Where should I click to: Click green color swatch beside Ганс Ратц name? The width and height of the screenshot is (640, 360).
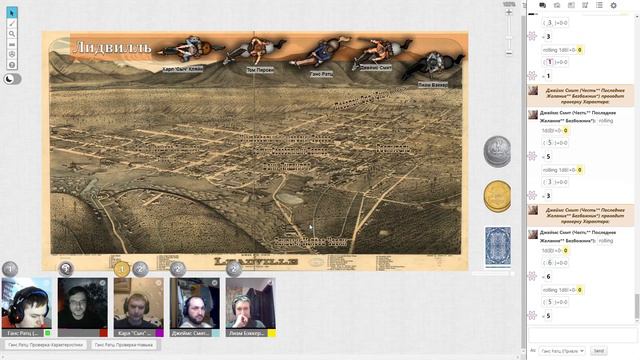[x=48, y=333]
